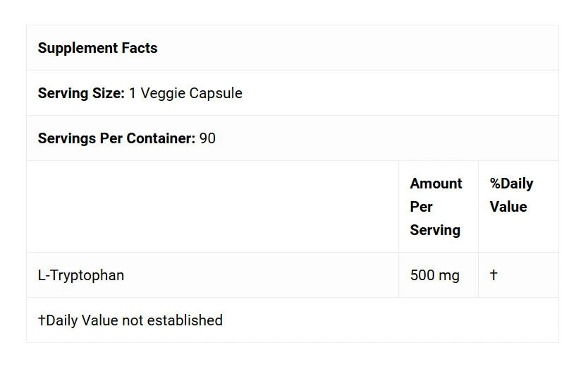The height and width of the screenshot is (367, 588).
Task: Click the word Value under %Daily header
Action: [x=508, y=207]
